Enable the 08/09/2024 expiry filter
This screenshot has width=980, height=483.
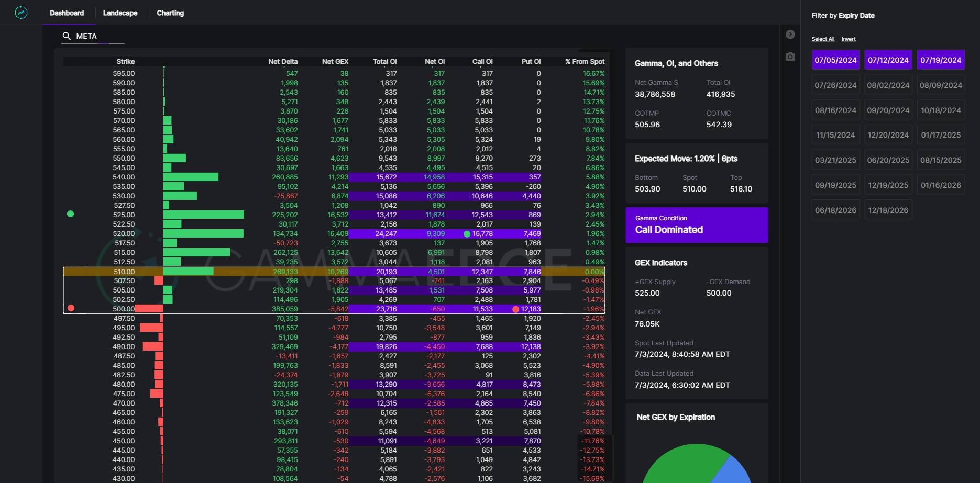[x=941, y=85]
